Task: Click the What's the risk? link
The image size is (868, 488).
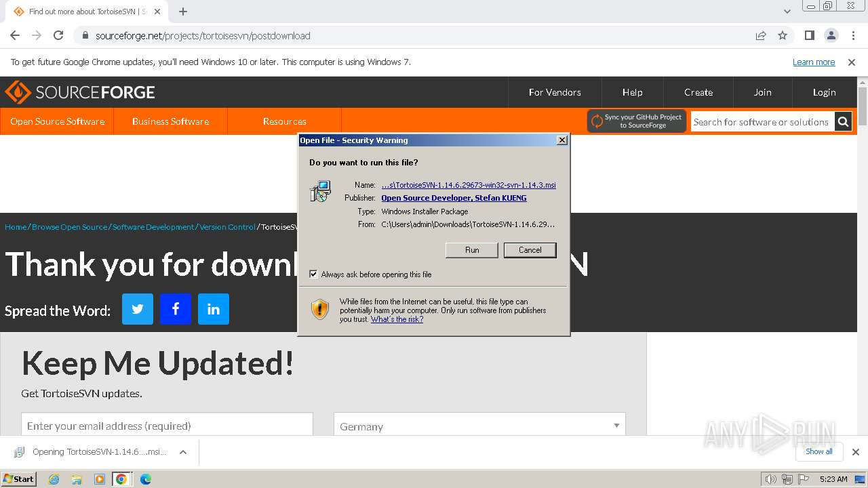Action: pyautogui.click(x=397, y=319)
